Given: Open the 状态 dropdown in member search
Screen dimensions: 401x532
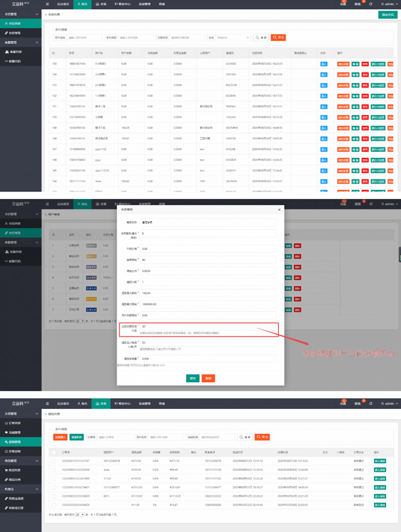Looking at the screenshot, I should coord(233,38).
